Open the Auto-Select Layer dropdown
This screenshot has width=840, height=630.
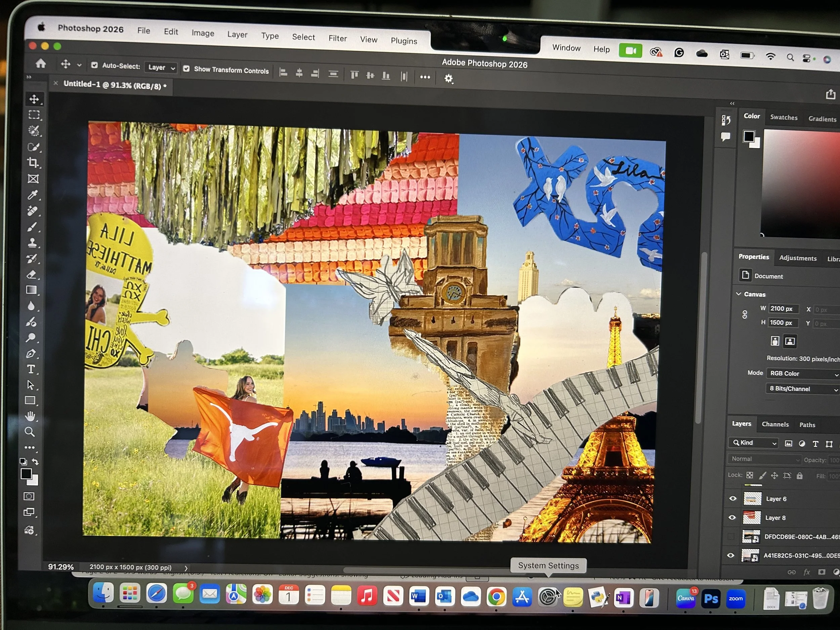(x=161, y=68)
